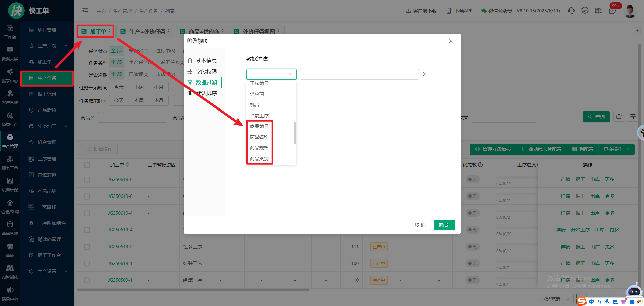Tick the checkbox for row JG250619-2

(87, 247)
